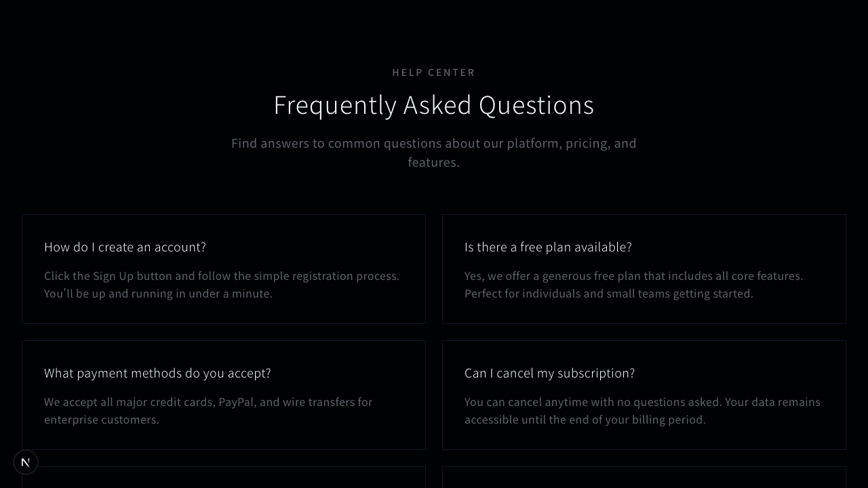
Task: Click the partially visible bottom-right FAQ card
Action: [x=644, y=477]
